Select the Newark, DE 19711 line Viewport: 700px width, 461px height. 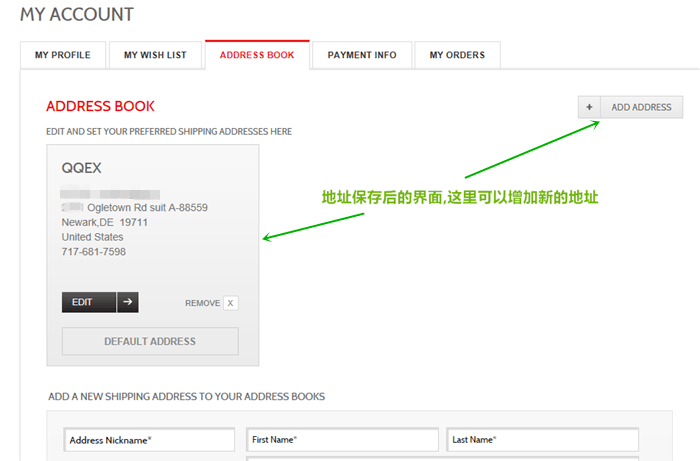coord(104,222)
